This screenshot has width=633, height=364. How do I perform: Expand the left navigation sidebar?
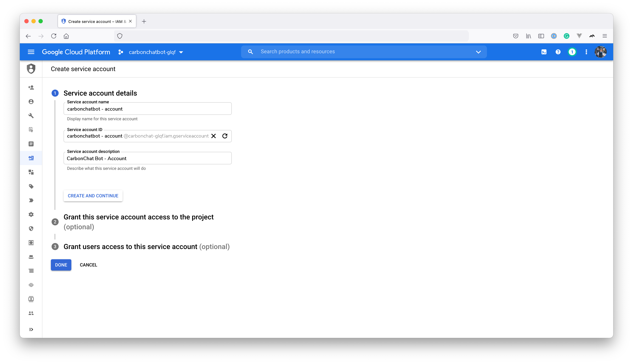31,329
